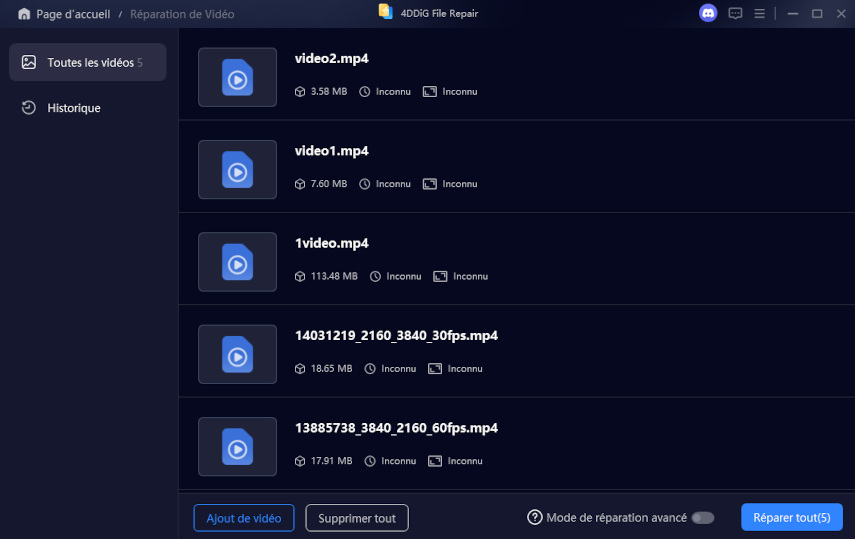
Task: Close the 4DDiG File Repair window
Action: pos(841,14)
